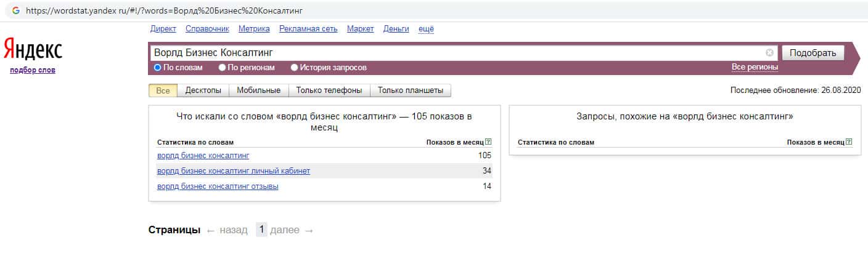Click help icon in left statistics table header
868x256 pixels.
(488, 142)
